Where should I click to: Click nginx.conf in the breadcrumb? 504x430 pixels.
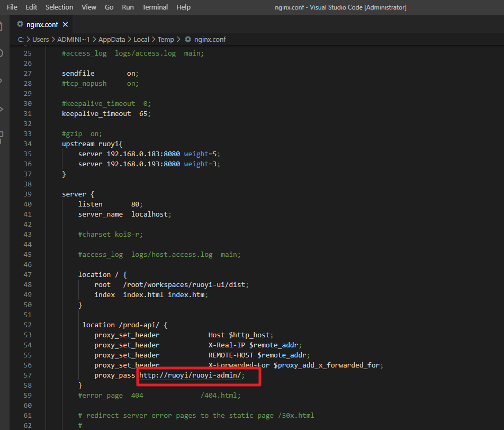pyautogui.click(x=210, y=40)
